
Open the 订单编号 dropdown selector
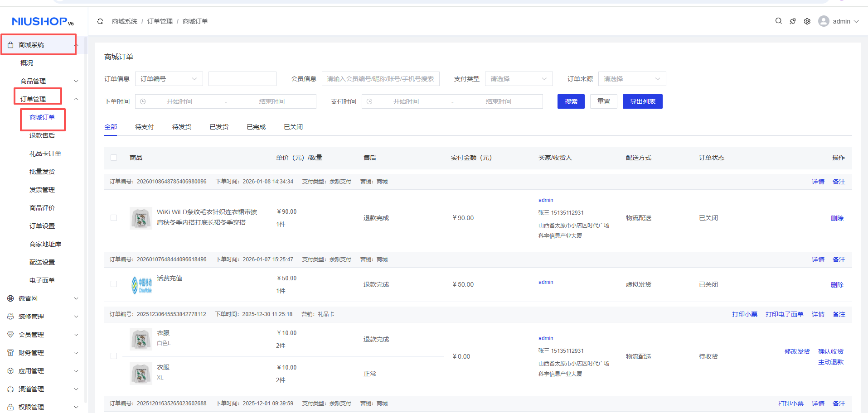[169, 79]
